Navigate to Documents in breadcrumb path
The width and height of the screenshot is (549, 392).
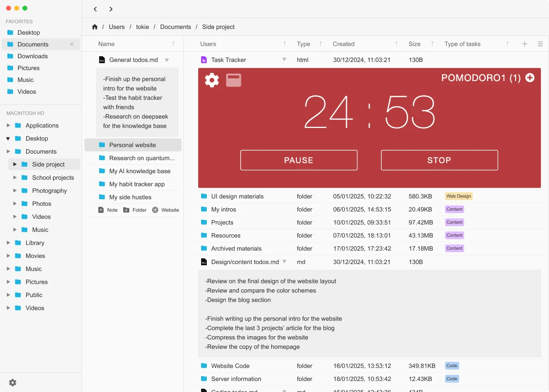[175, 27]
